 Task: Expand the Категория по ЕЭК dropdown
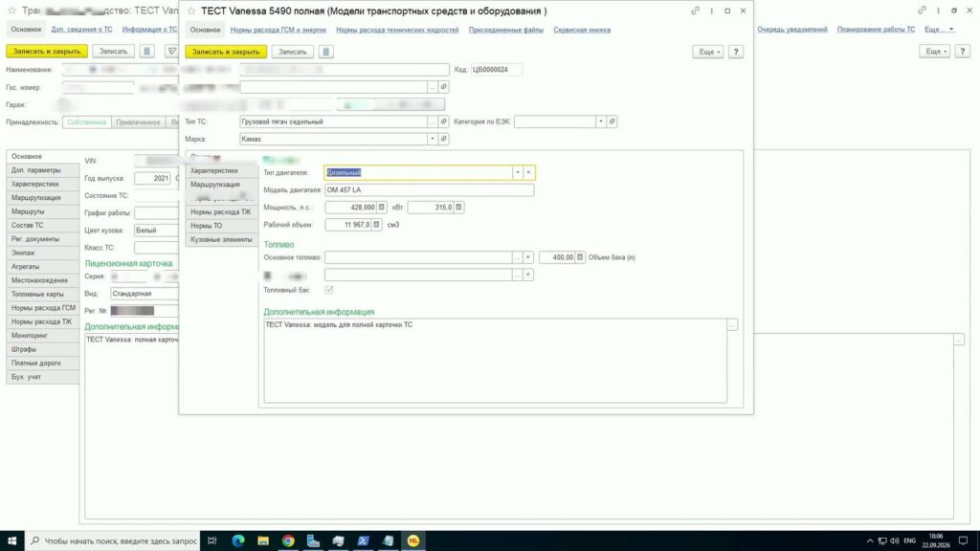[x=601, y=121]
